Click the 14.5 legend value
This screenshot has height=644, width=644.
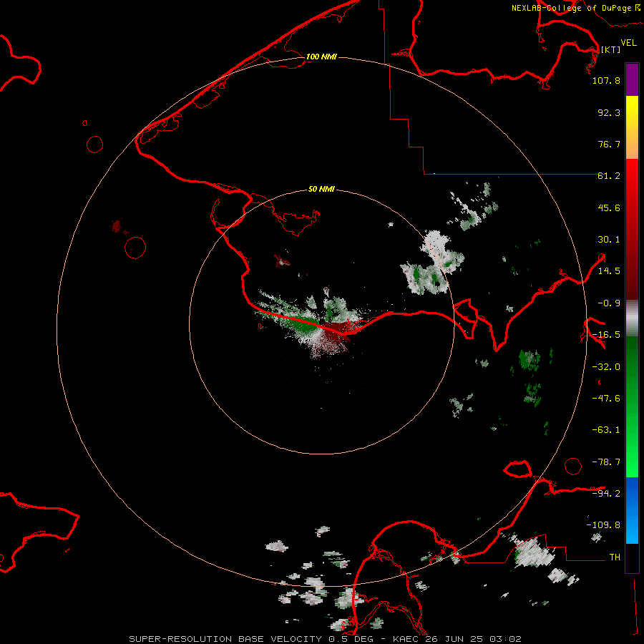point(609,271)
